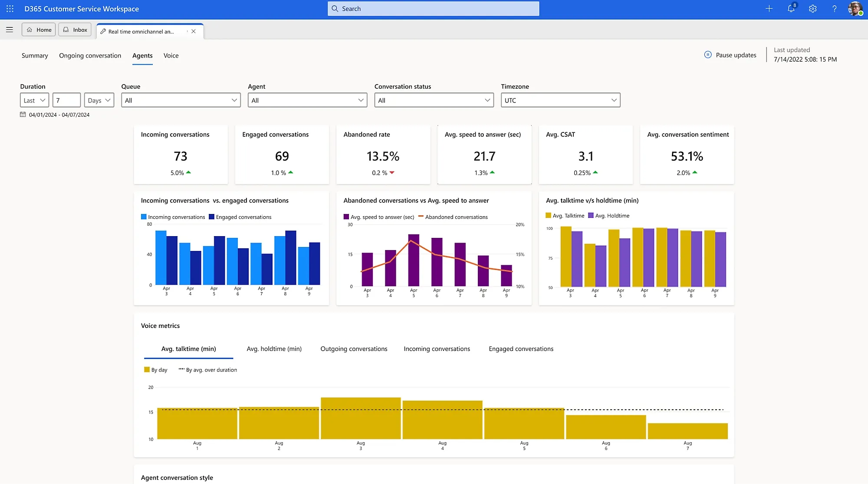
Task: Open the Timezone UTC dropdown
Action: click(560, 100)
